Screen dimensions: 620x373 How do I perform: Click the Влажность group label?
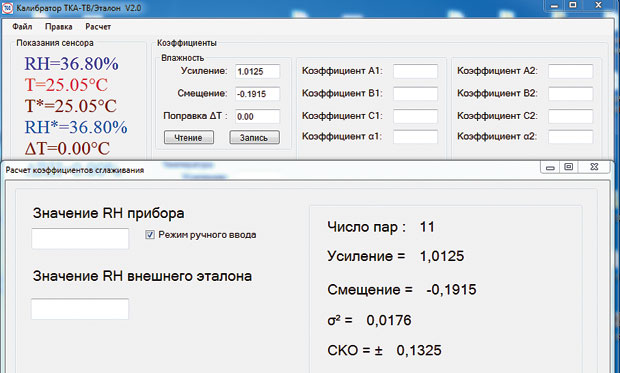[183, 58]
